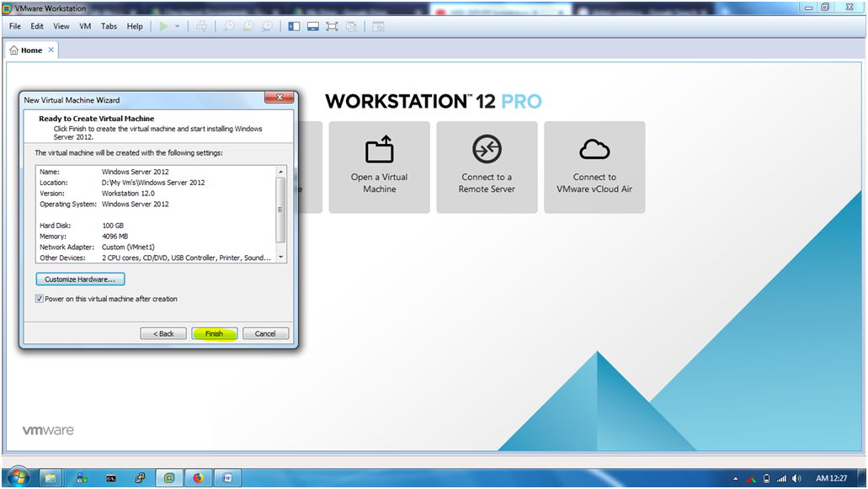This screenshot has width=868, height=489.
Task: Close the New Virtual Machine Wizard dialog
Action: (x=279, y=98)
